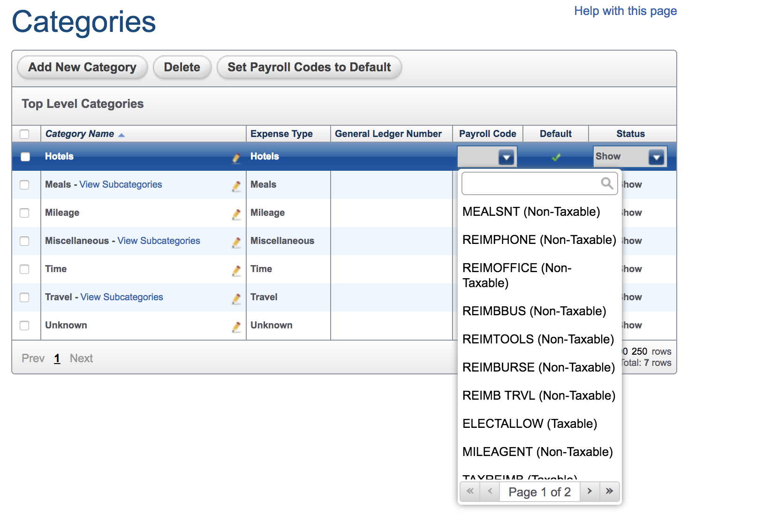The width and height of the screenshot is (771, 532).
Task: Click the edit pencil icon for Time
Action: (x=237, y=271)
